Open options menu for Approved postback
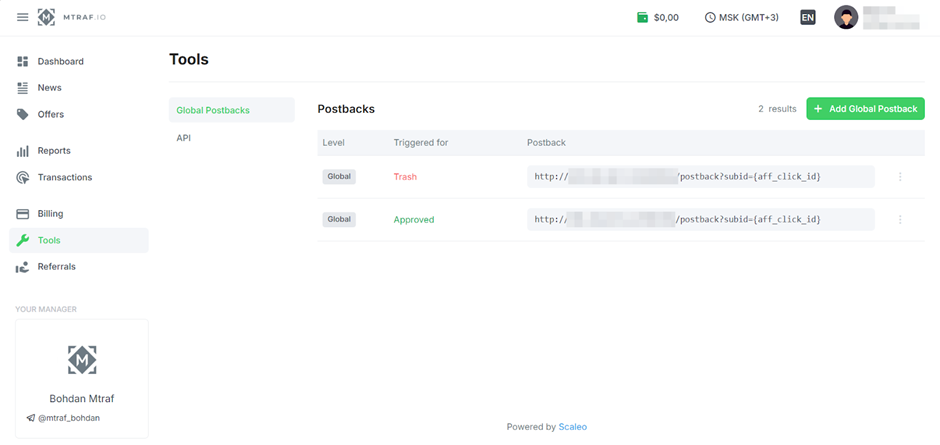 tap(900, 220)
